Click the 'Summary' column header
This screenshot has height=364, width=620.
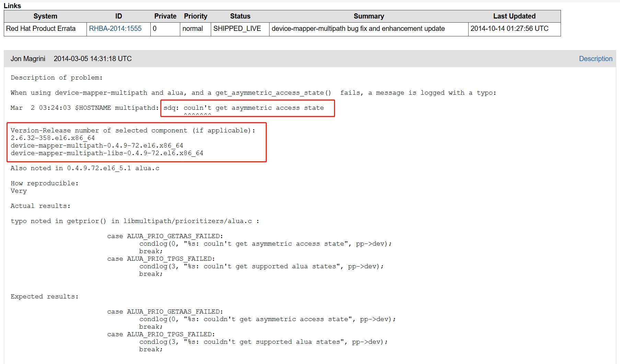pos(369,16)
